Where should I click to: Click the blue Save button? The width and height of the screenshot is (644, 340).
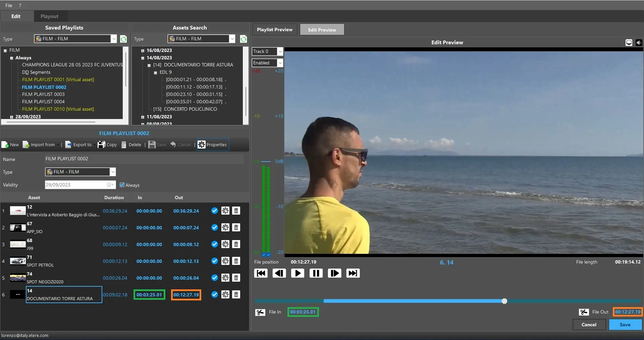(625, 325)
